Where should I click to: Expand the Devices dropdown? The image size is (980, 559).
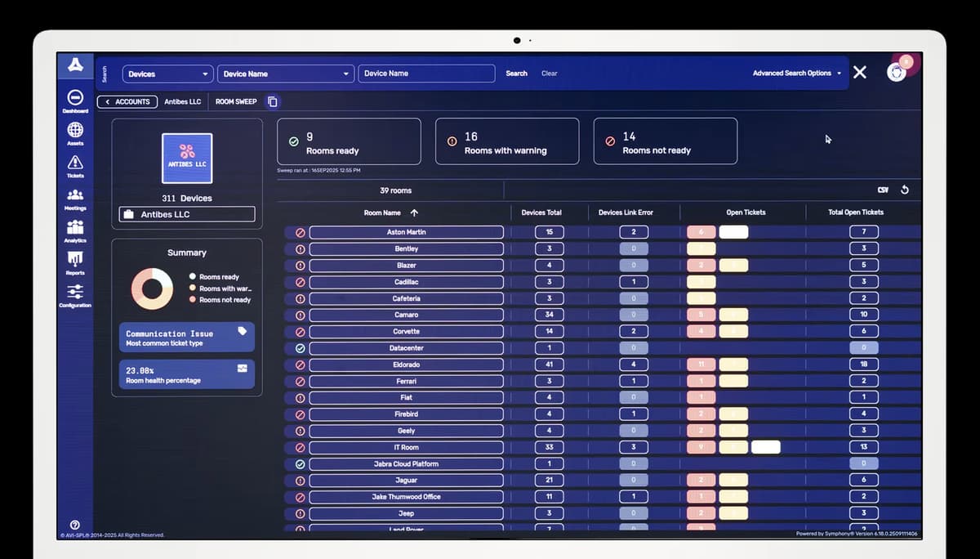pyautogui.click(x=167, y=74)
